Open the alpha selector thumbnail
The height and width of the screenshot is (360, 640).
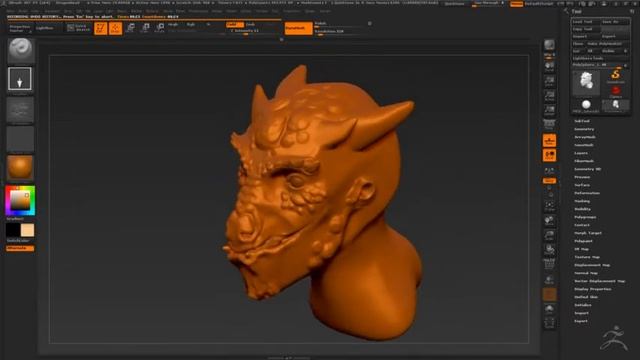pos(20,109)
